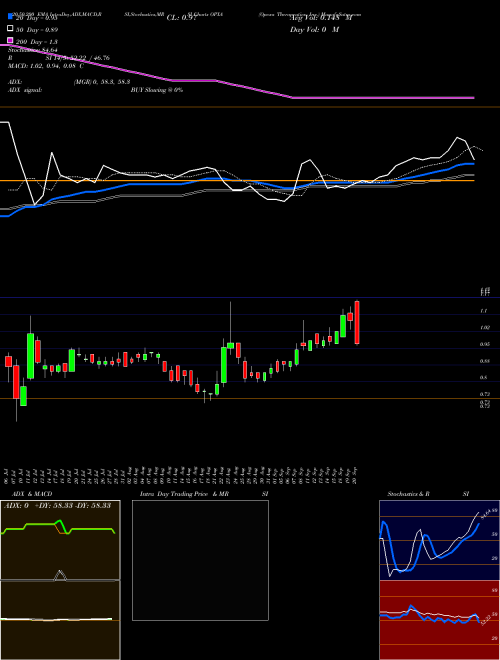Click the 0.8 price axis label
The height and width of the screenshot is (660, 500).
(484, 378)
